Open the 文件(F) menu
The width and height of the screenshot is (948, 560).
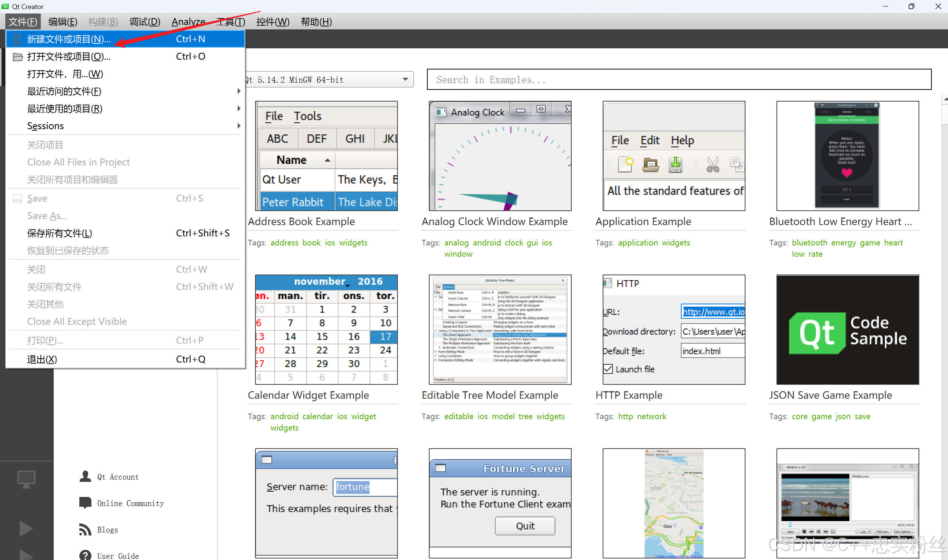coord(23,22)
